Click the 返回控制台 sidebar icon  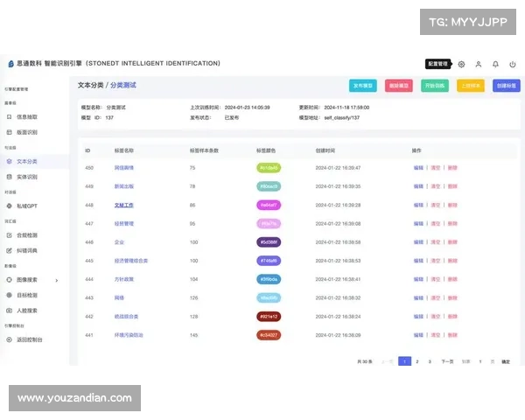coord(10,339)
